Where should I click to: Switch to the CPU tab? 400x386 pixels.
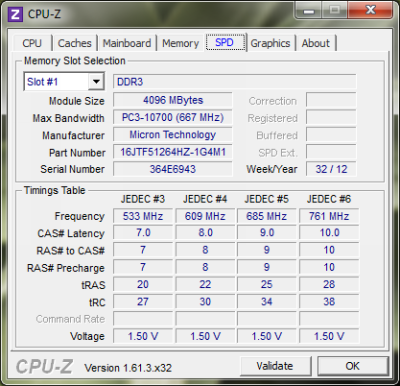[32, 43]
